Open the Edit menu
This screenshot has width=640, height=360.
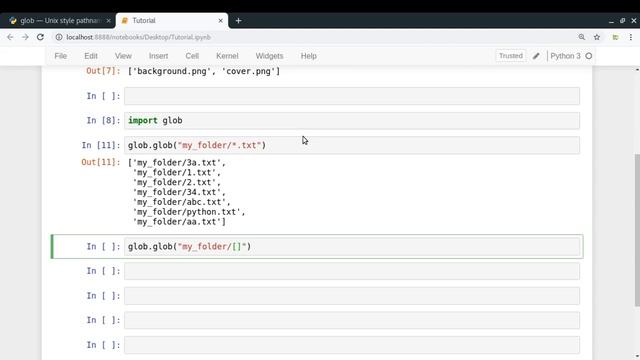(91, 56)
